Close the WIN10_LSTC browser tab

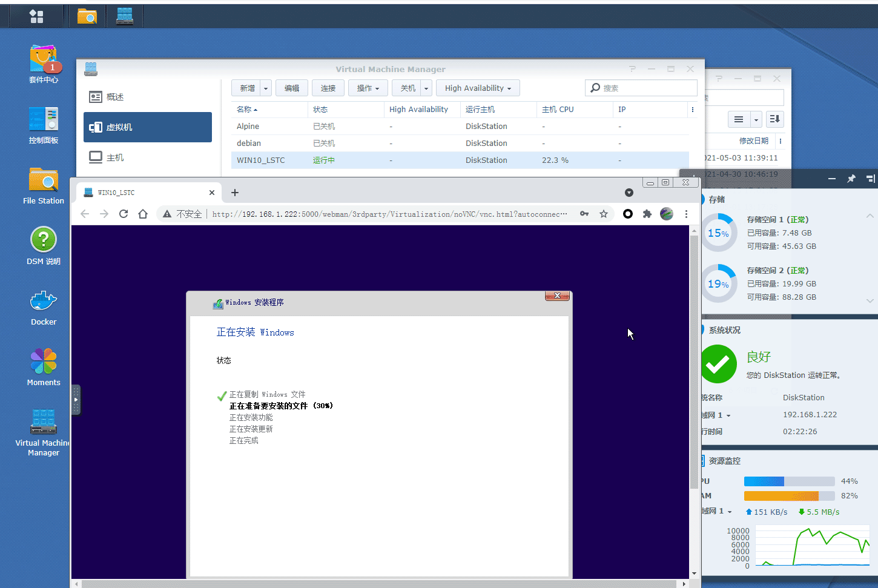pos(212,193)
